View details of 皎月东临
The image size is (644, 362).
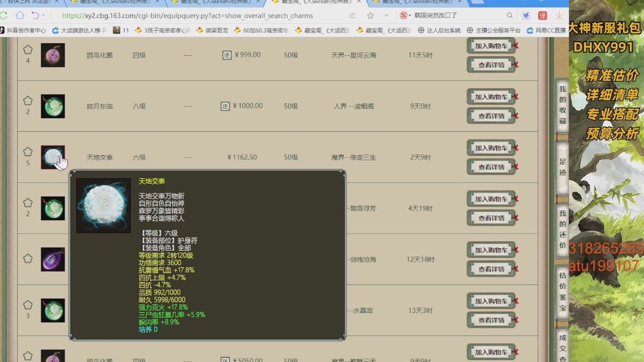click(x=492, y=116)
